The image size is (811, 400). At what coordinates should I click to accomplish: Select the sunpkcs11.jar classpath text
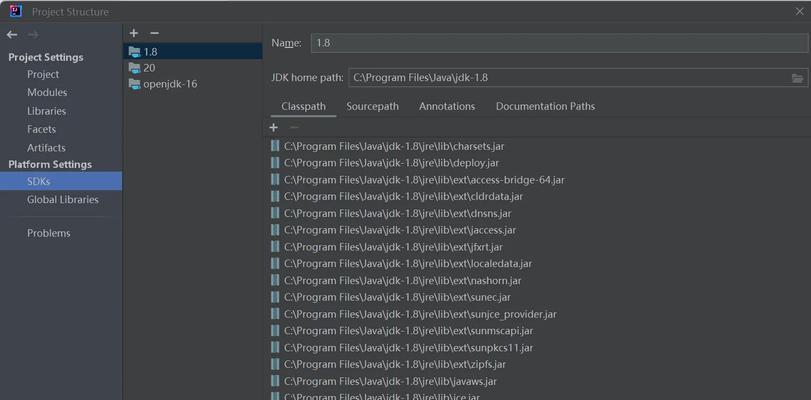pos(409,348)
